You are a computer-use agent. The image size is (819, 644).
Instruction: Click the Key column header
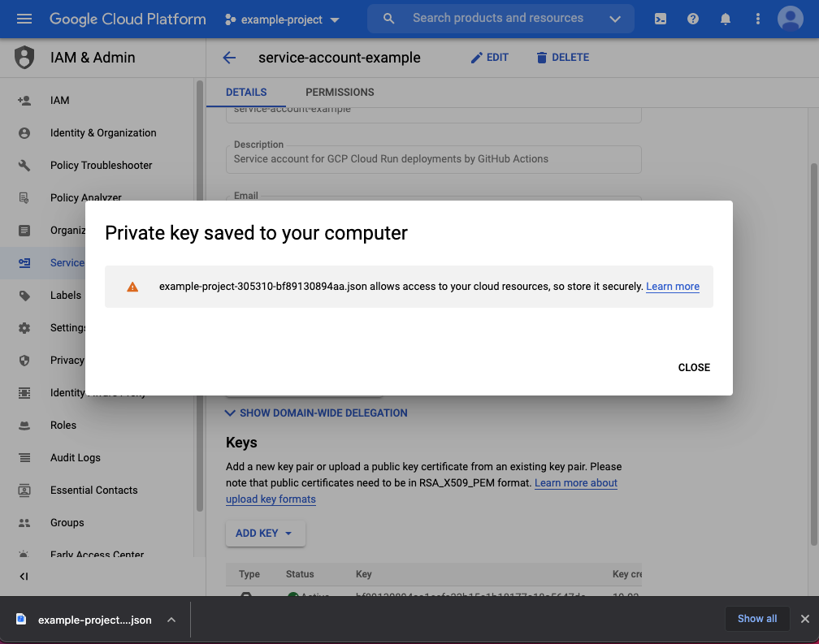point(363,574)
